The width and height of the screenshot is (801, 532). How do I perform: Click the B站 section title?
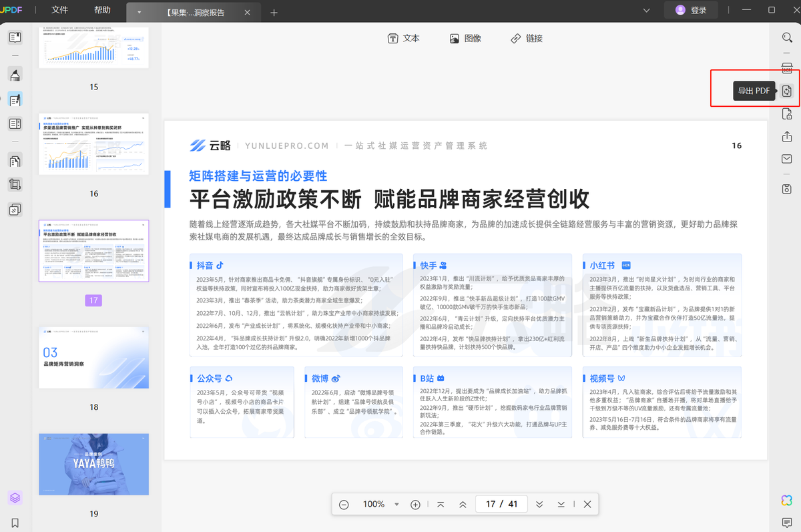[x=427, y=378]
